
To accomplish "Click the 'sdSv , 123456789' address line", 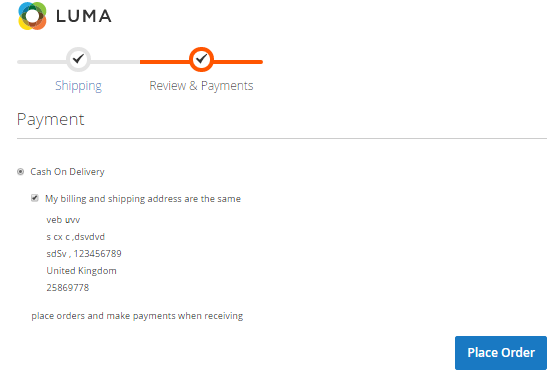I will 84,254.
